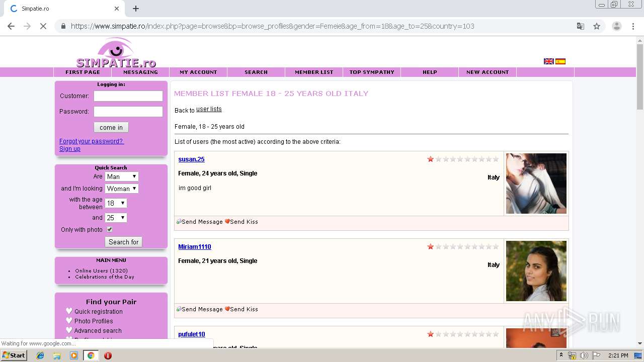Viewport: 644px width, 362px height.
Task: Focus the Password input field
Action: click(x=128, y=112)
